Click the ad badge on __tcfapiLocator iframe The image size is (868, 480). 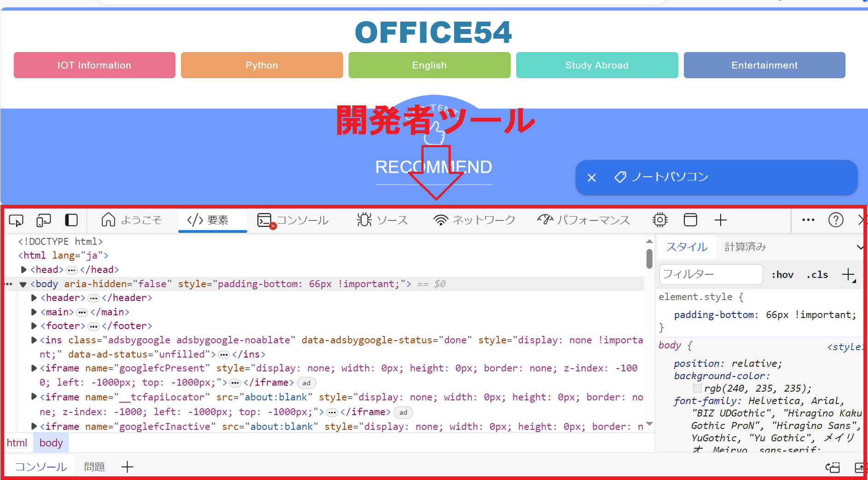tap(403, 412)
